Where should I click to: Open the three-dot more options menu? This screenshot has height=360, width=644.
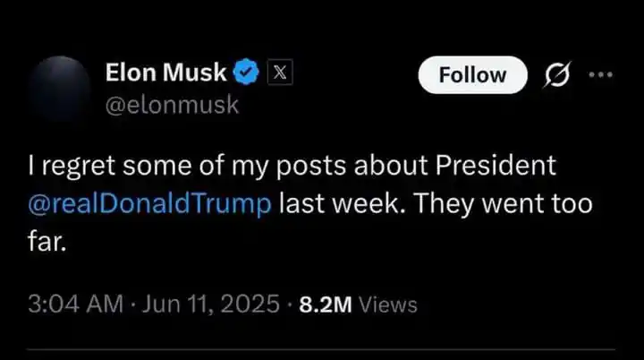(x=598, y=74)
